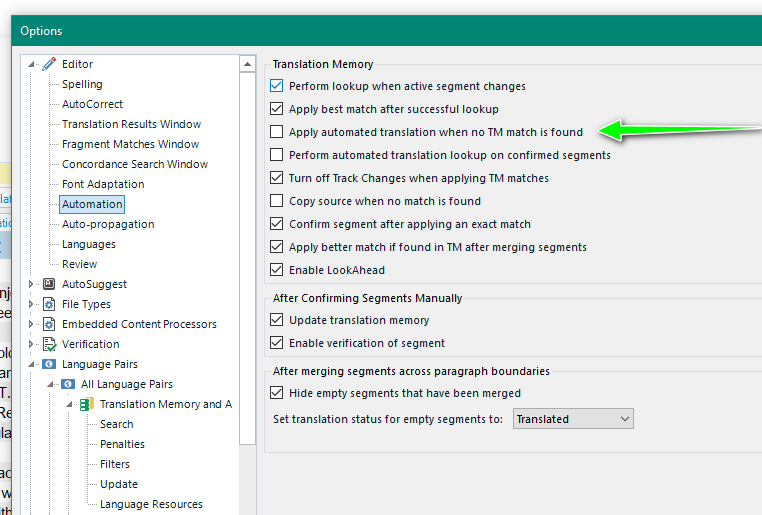Check Copy source when no match is found
The width and height of the screenshot is (762, 515).
277,201
